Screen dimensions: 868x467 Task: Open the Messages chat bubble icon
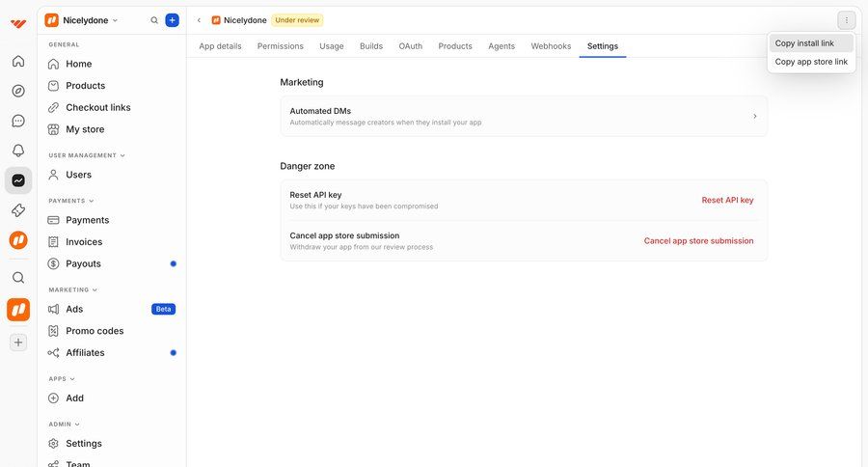[x=18, y=121]
